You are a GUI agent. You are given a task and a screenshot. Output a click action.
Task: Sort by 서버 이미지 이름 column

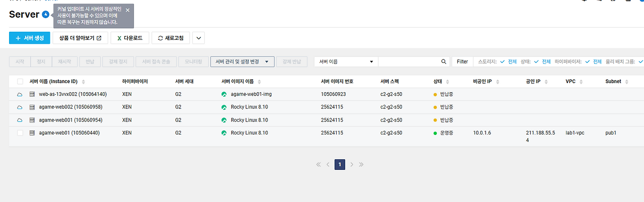tap(259, 82)
